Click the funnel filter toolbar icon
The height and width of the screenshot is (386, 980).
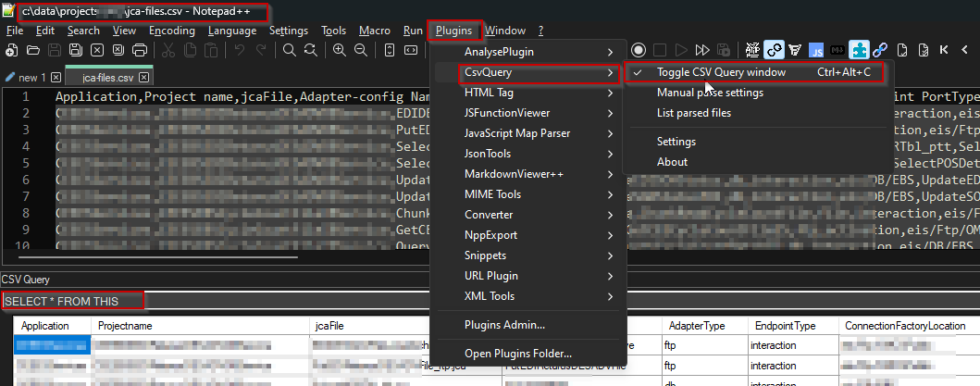(x=795, y=50)
